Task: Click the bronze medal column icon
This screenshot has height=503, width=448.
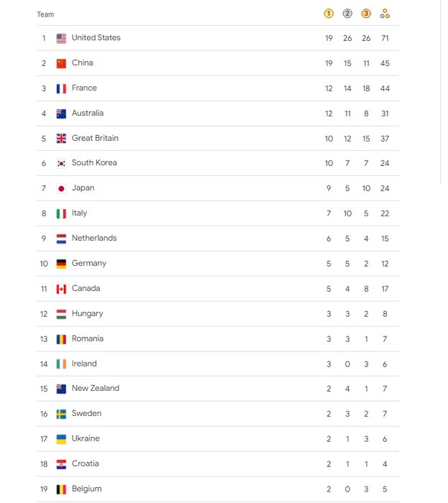Action: (x=366, y=14)
